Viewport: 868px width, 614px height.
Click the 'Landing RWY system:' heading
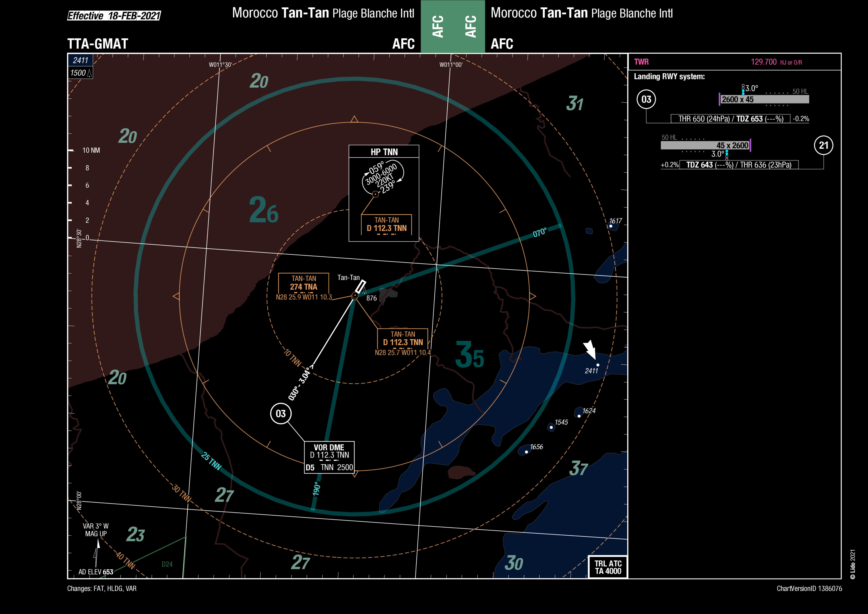tap(669, 76)
